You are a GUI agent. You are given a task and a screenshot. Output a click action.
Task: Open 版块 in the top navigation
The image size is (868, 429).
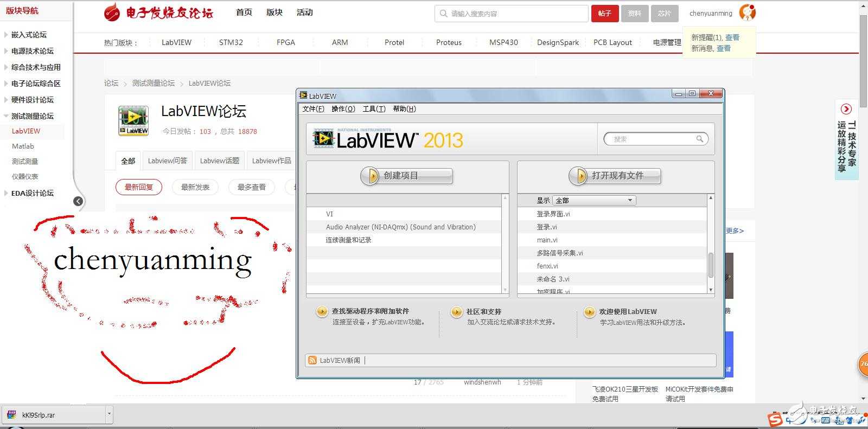275,12
